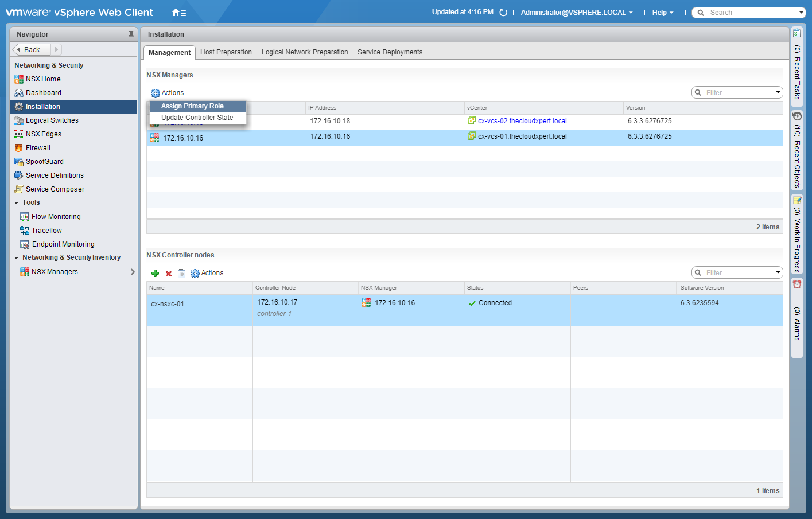This screenshot has width=812, height=519.
Task: Pin the Navigator panel with pushpin icon
Action: 131,34
